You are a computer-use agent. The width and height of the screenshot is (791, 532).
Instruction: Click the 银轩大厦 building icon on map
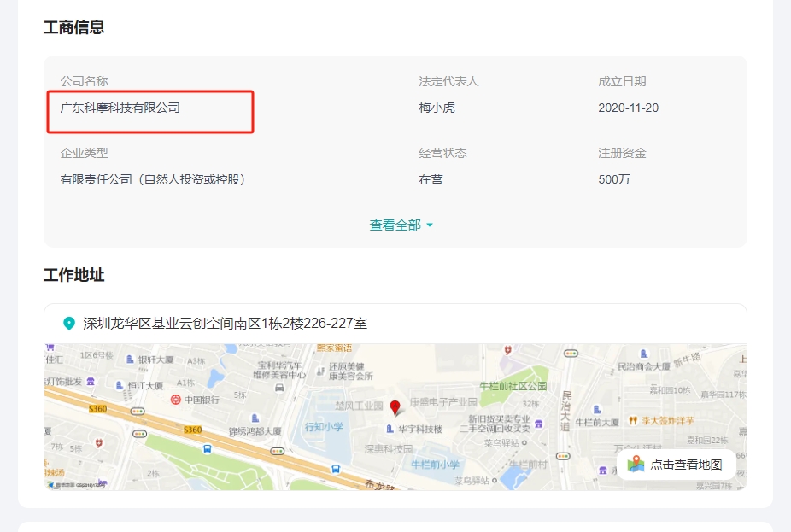[x=130, y=360]
